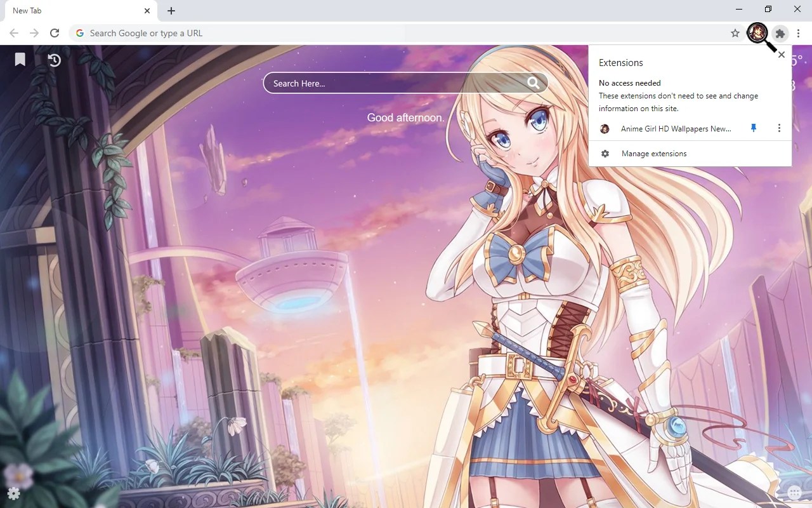Unpin Anime Girl HD Wallpapers extension

[754, 128]
